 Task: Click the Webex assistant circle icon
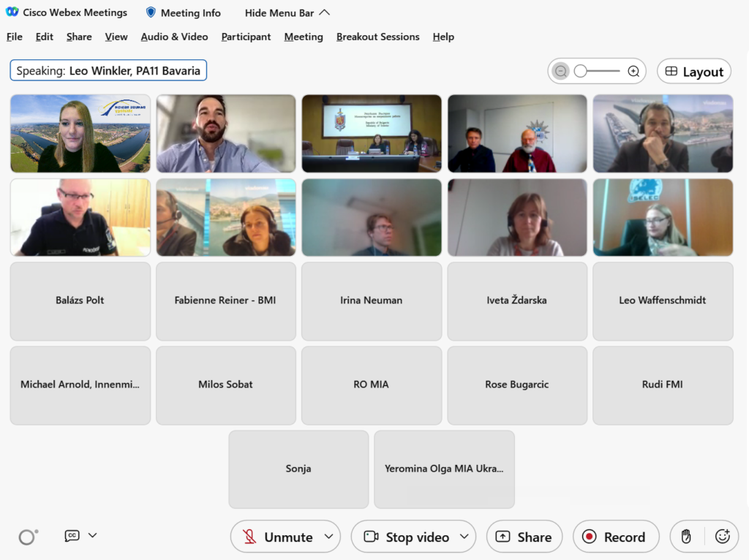pos(28,537)
